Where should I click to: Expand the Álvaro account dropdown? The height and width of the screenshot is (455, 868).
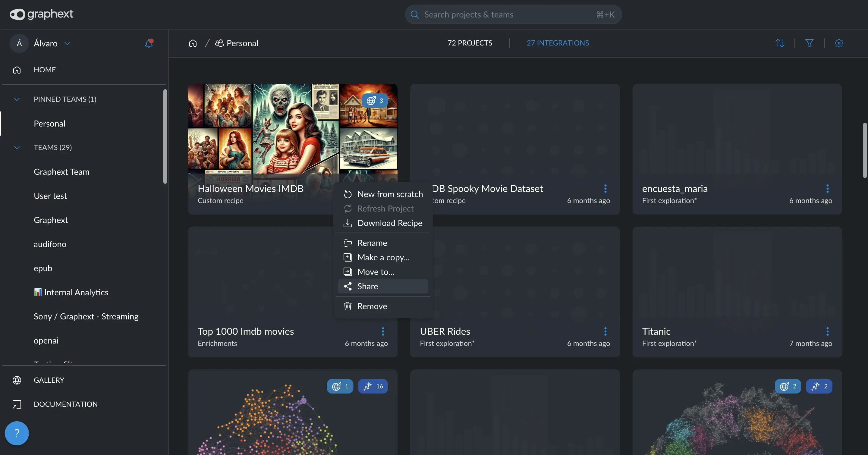pos(67,43)
